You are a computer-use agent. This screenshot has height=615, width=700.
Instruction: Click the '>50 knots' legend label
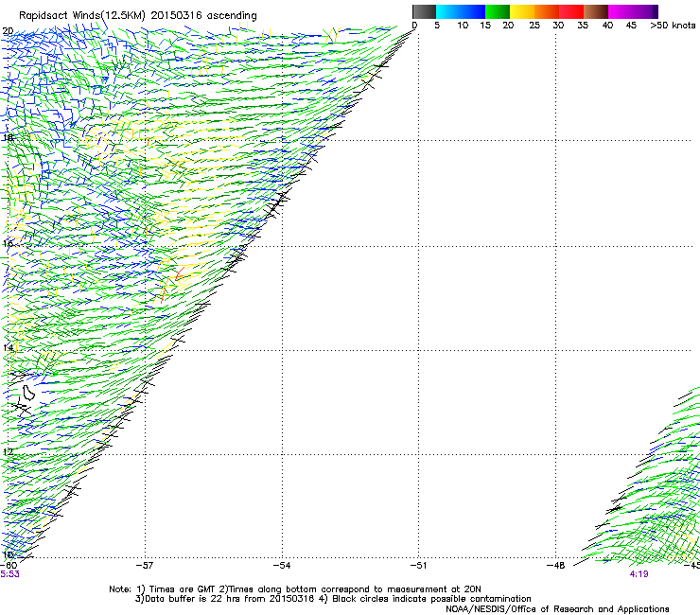[x=673, y=26]
